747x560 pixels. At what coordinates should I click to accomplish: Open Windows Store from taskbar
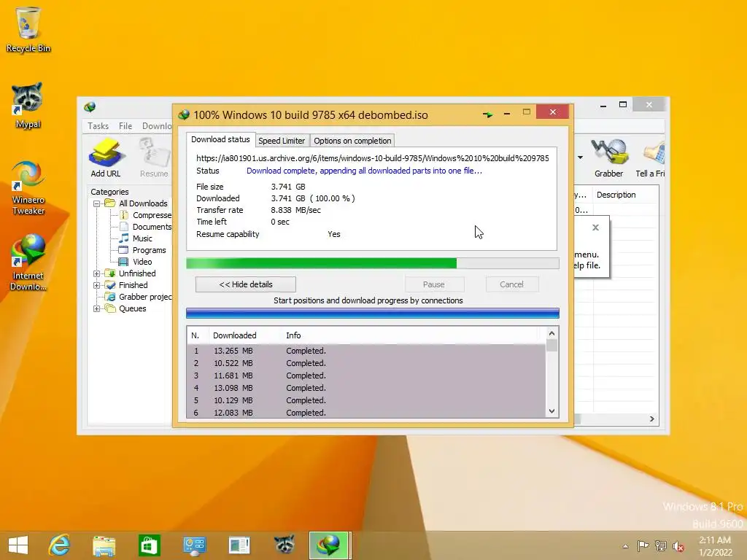point(149,545)
